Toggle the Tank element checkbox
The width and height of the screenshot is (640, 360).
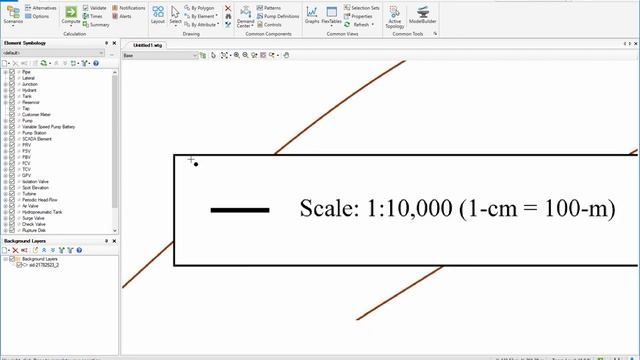[12, 96]
